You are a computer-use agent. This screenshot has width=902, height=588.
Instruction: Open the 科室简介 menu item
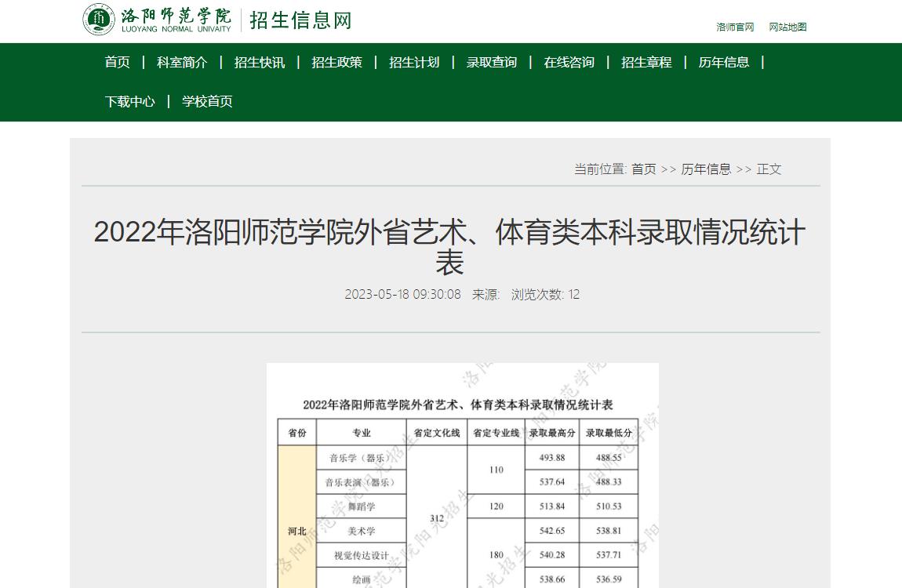pos(182,62)
